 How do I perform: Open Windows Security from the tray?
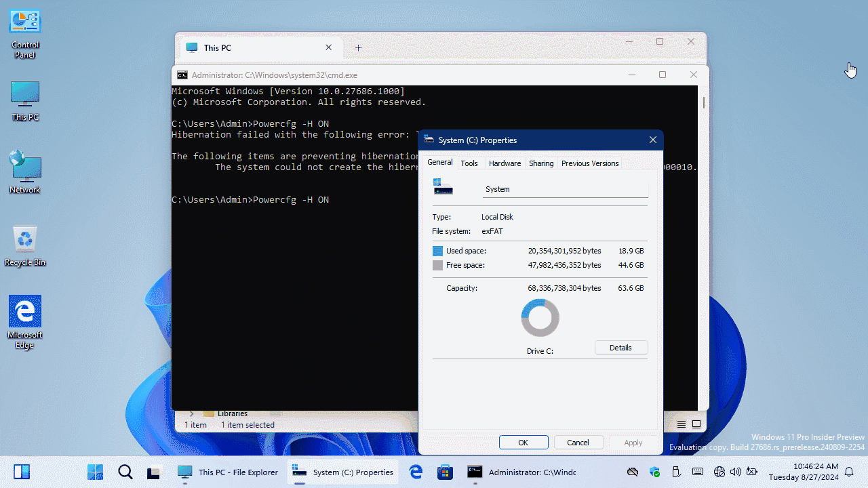654,472
